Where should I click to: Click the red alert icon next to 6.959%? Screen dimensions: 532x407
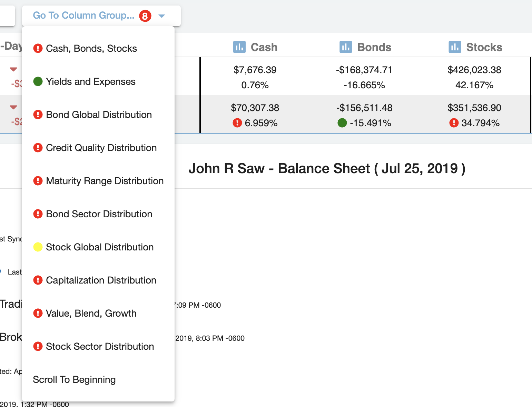click(x=237, y=122)
